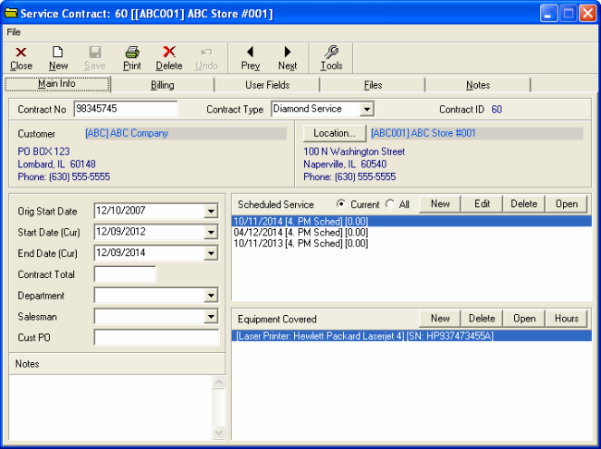This screenshot has width=601, height=449.
Task: Switch to the Billing tab
Action: point(163,85)
